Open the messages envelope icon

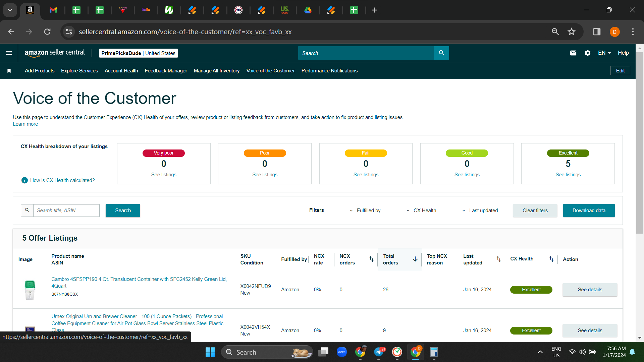click(x=573, y=53)
